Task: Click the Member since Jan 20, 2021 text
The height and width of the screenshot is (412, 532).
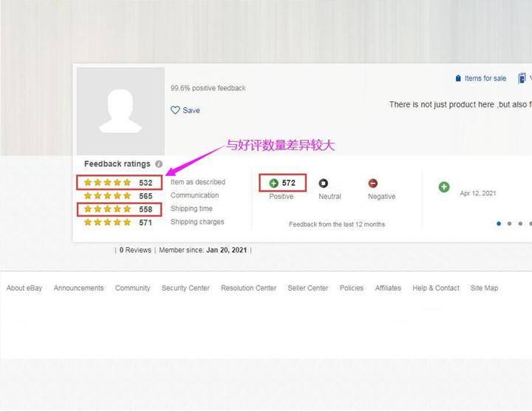Action: coord(203,250)
